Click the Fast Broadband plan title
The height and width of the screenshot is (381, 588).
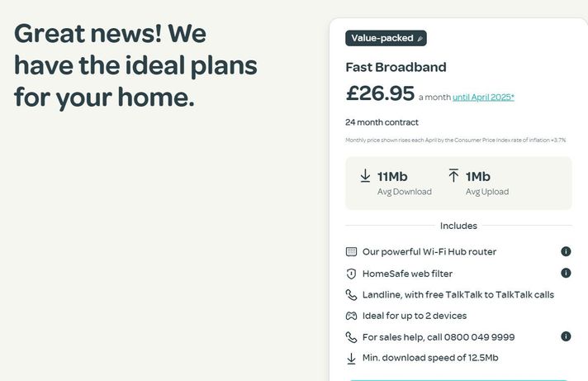396,67
